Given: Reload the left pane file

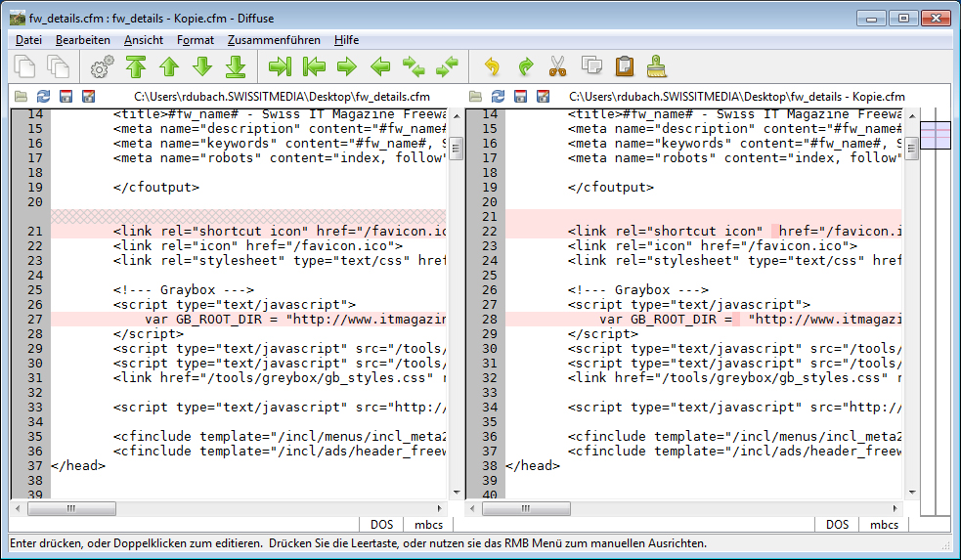Looking at the screenshot, I should pyautogui.click(x=43, y=96).
